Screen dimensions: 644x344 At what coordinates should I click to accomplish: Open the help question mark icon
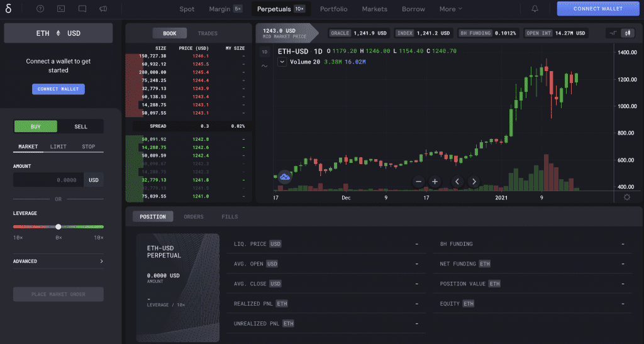coord(40,9)
